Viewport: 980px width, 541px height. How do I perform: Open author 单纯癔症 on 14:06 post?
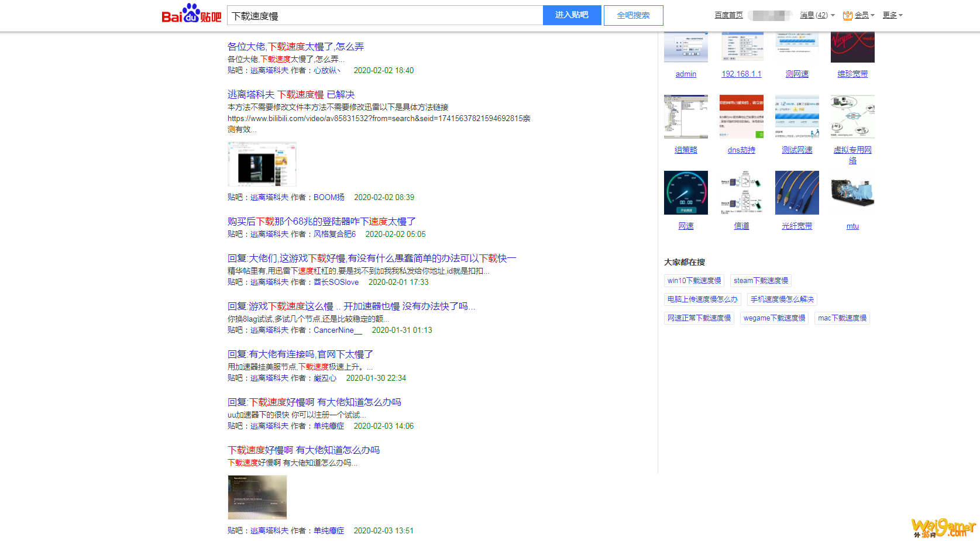pos(329,426)
